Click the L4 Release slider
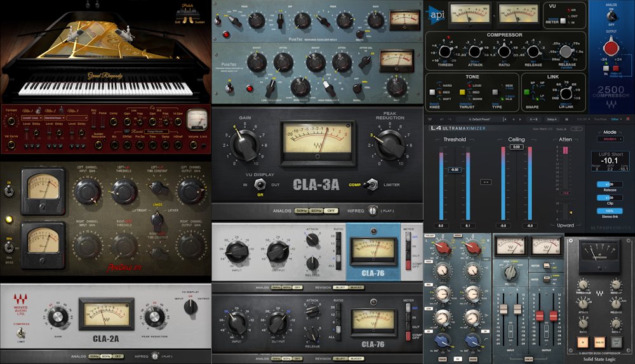The width and height of the screenshot is (635, 364). click(x=610, y=185)
